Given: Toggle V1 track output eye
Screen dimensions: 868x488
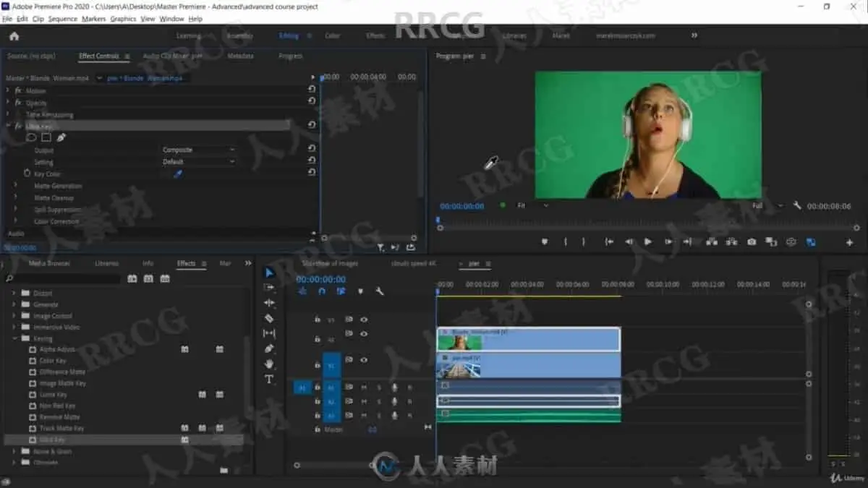Looking at the screenshot, I should 364,359.
